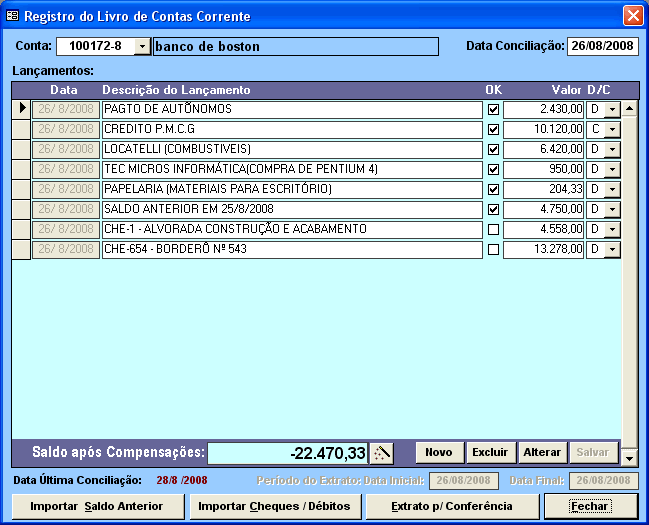Toggle OK checkbox for LOCATELLI (COMBUSTIVEIS)
The width and height of the screenshot is (649, 525).
click(x=493, y=150)
